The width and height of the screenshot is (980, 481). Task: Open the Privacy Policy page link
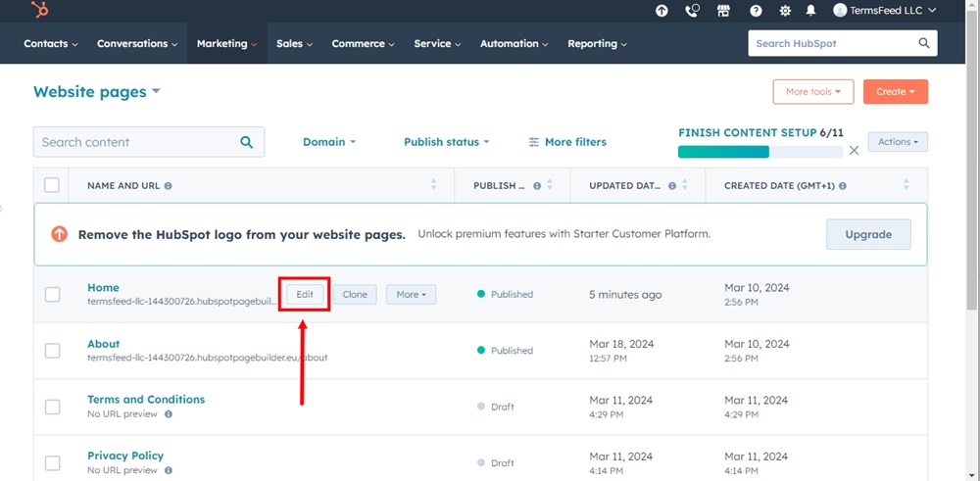(x=125, y=456)
